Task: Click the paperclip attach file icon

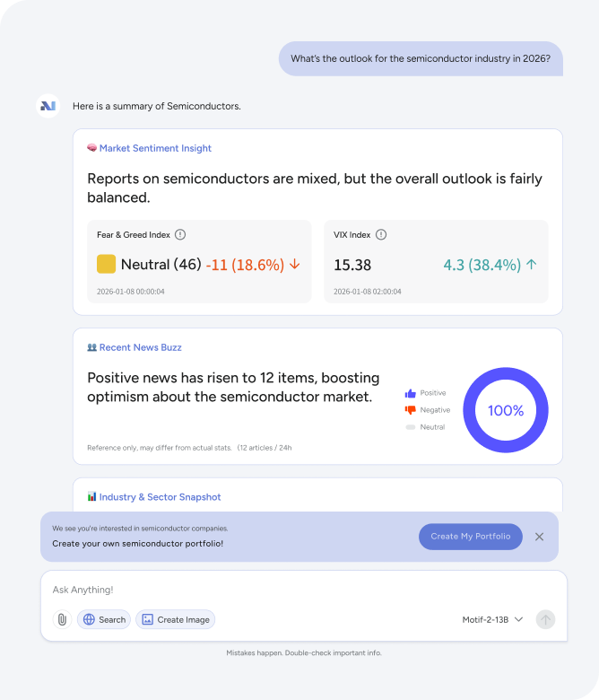Action: (62, 619)
